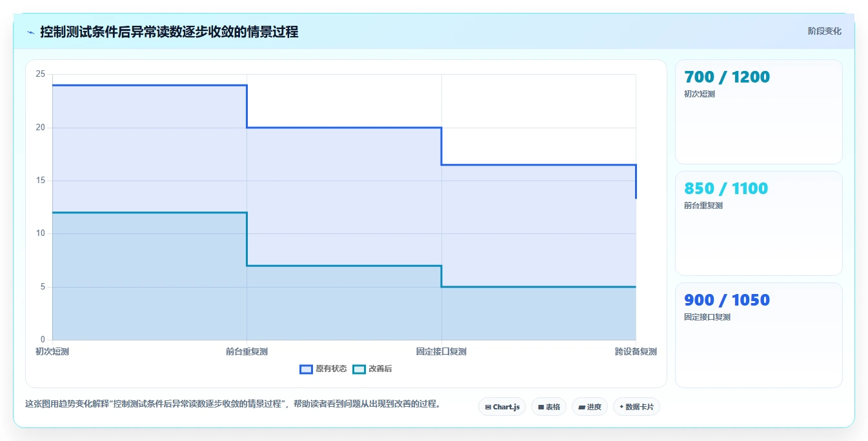This screenshot has width=868, height=441.
Task: Toggle the 原有状态 legend item
Action: click(x=323, y=369)
